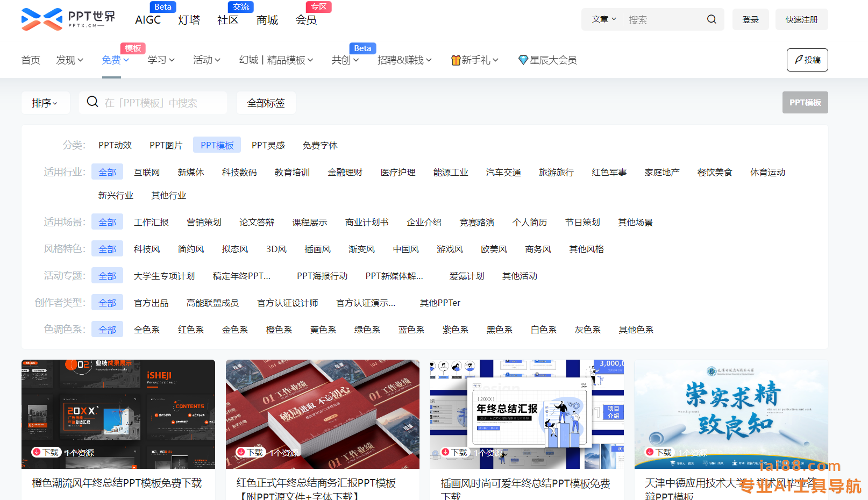Select 红色系 color filter
Image resolution: width=868 pixels, height=500 pixels.
tap(191, 330)
